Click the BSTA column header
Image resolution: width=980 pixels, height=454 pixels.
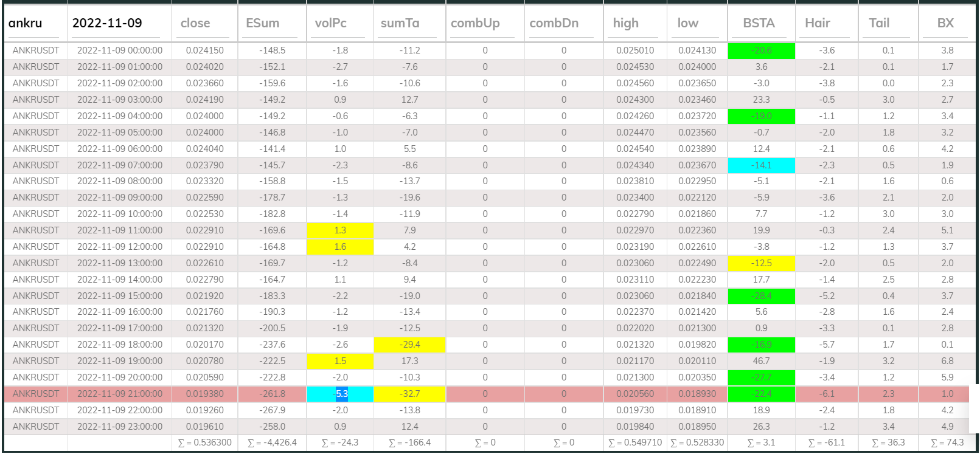[x=759, y=23]
